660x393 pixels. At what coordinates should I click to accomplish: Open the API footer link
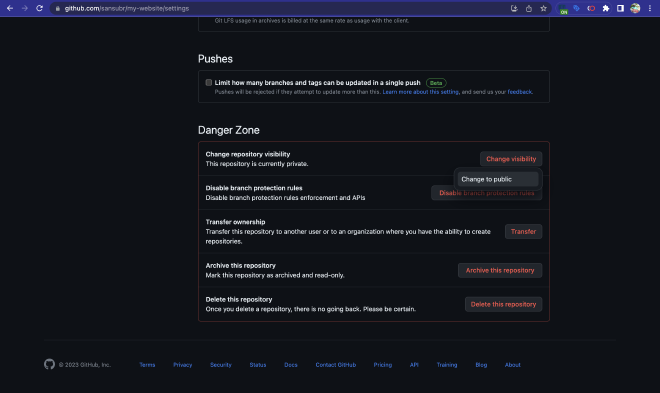click(414, 365)
